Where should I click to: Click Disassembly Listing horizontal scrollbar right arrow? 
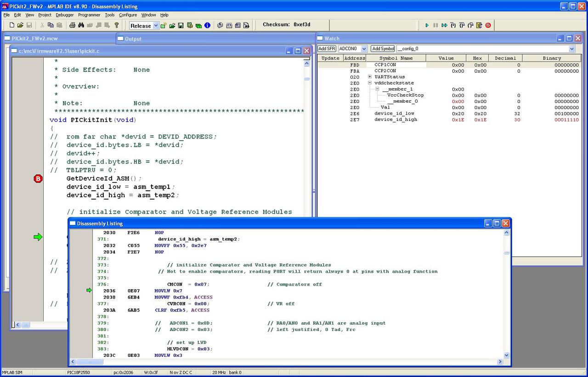pos(500,362)
